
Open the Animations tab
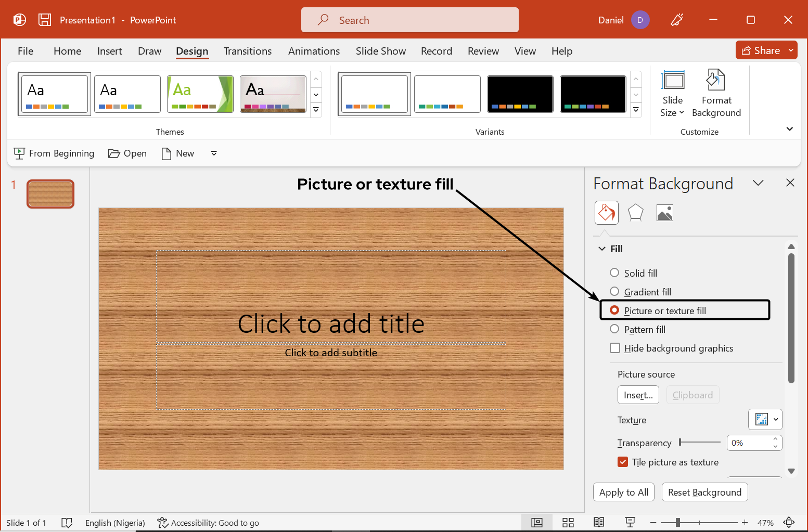pos(314,50)
